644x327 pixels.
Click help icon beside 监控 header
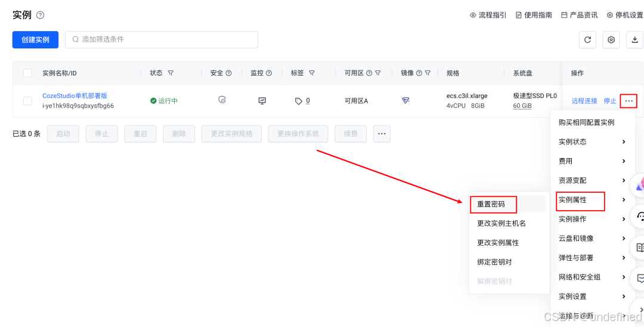click(x=269, y=73)
